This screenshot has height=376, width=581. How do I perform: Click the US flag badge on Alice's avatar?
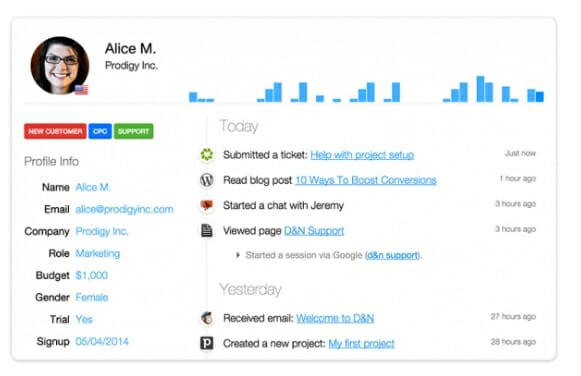(82, 90)
